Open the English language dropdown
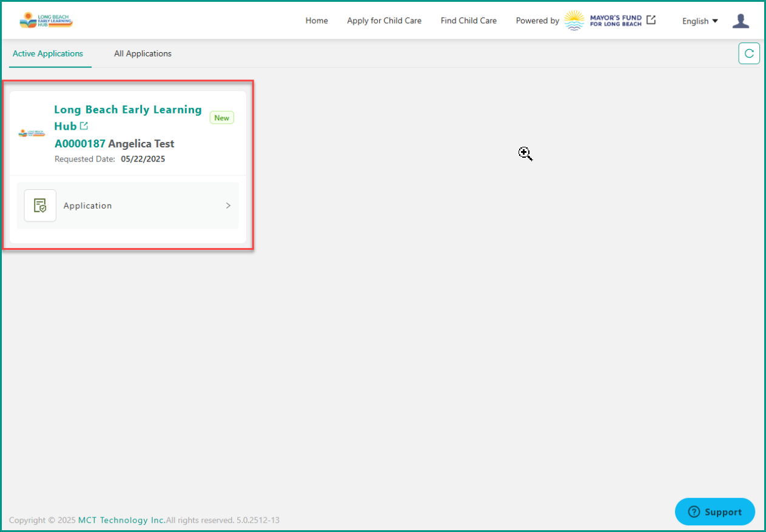766x532 pixels. (x=700, y=21)
